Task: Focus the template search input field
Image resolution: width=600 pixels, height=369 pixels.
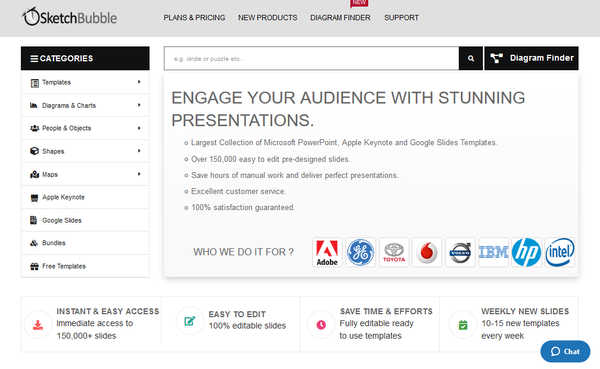Action: (311, 59)
